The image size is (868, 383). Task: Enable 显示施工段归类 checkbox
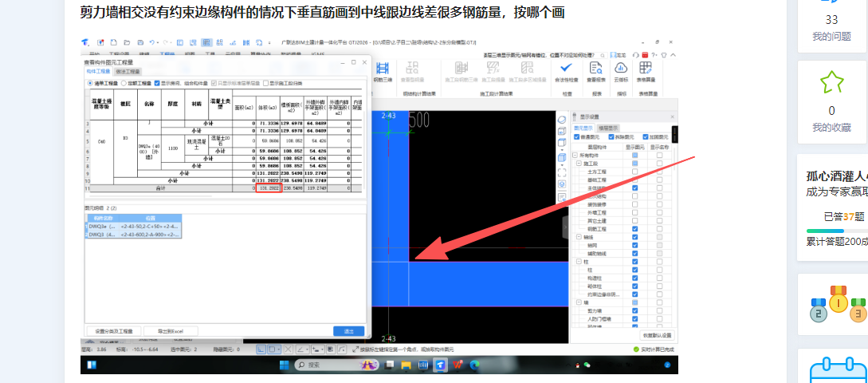coord(266,83)
